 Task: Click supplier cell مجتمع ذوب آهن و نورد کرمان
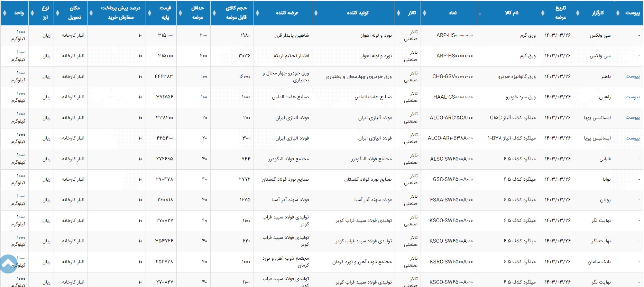tap(286, 262)
